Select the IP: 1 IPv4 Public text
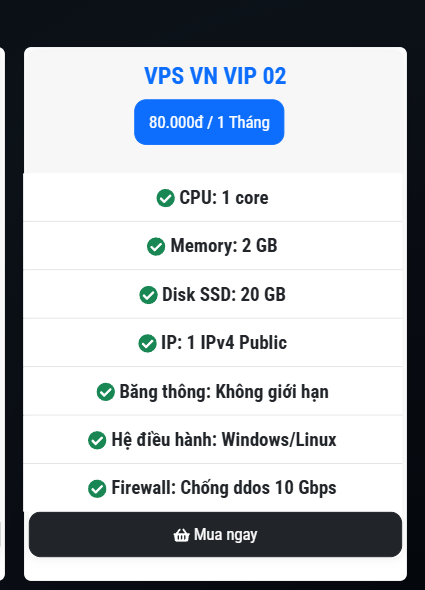 tap(224, 343)
